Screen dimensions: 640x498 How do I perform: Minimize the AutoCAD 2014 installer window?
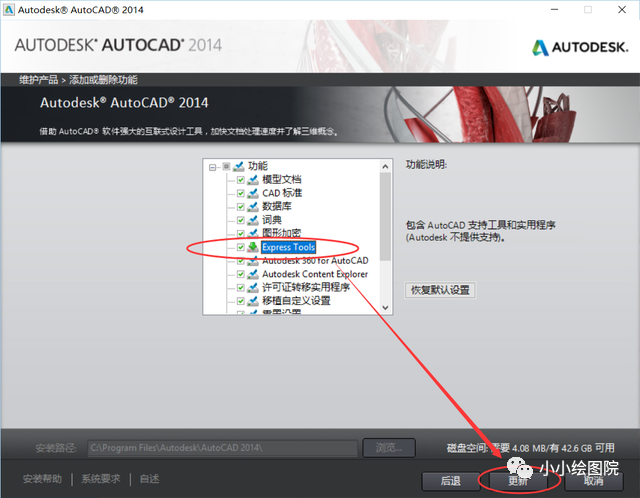pyautogui.click(x=554, y=9)
